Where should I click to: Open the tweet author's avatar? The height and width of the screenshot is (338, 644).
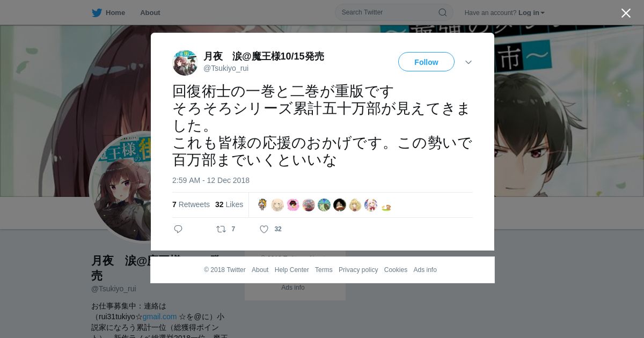point(185,62)
